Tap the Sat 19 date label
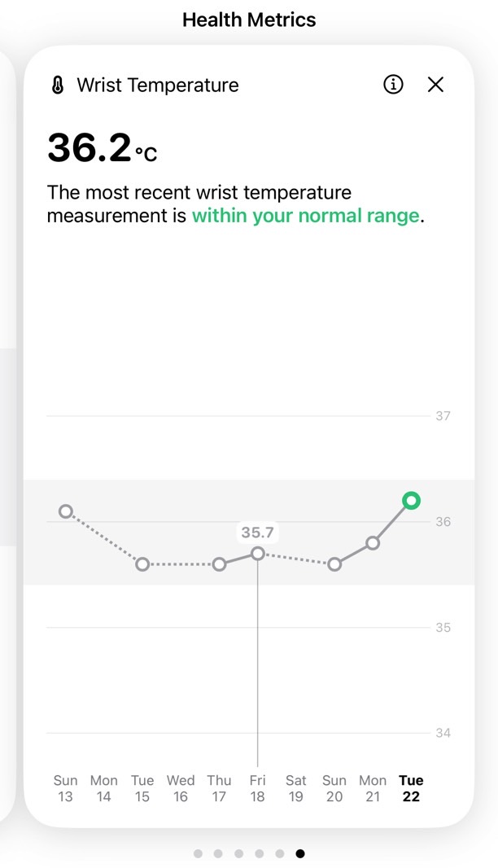498x868 pixels. coord(296,788)
